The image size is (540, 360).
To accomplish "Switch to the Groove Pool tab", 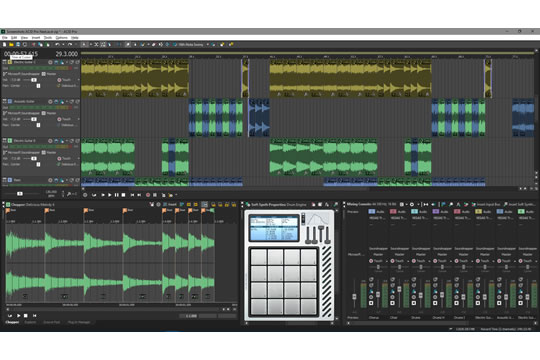I will click(x=52, y=322).
